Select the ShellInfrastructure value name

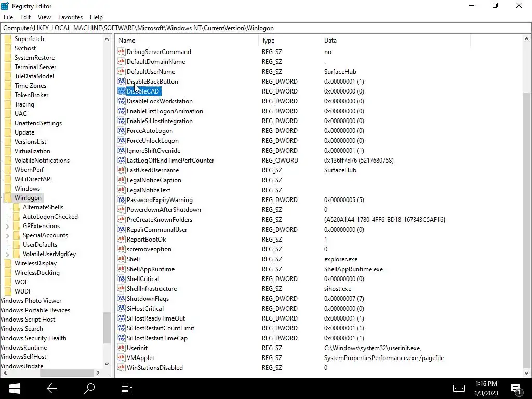click(152, 288)
